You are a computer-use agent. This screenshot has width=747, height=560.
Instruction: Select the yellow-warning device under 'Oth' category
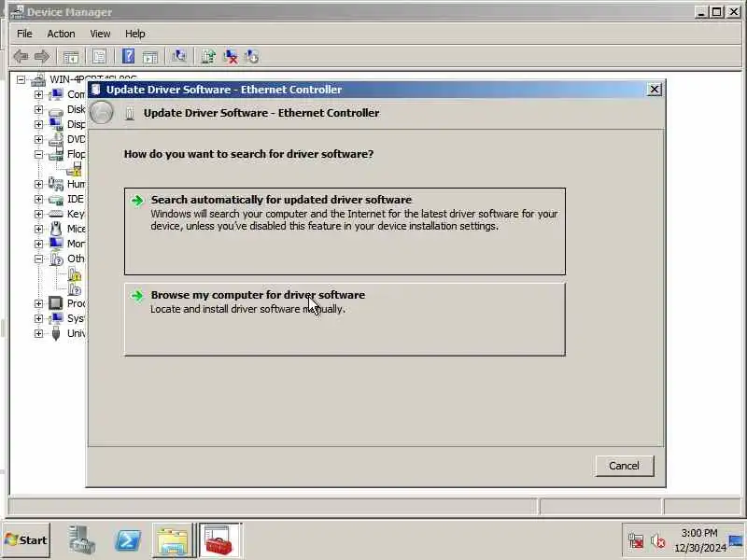click(x=75, y=274)
